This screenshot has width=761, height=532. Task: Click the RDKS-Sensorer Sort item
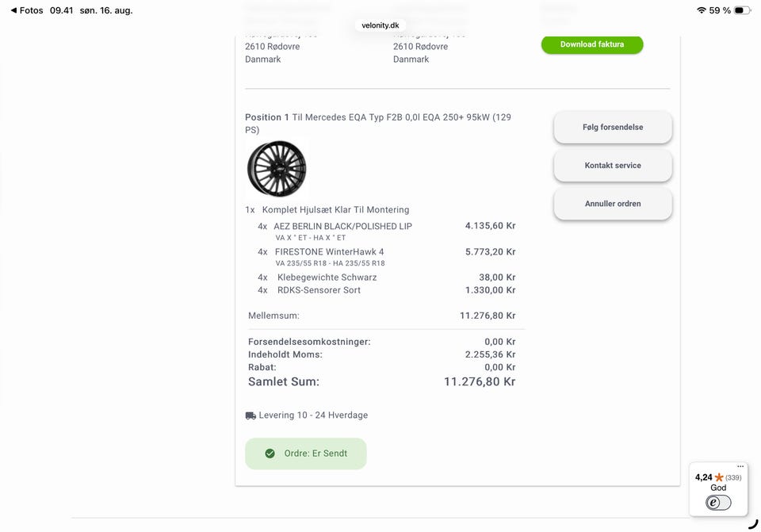(319, 290)
